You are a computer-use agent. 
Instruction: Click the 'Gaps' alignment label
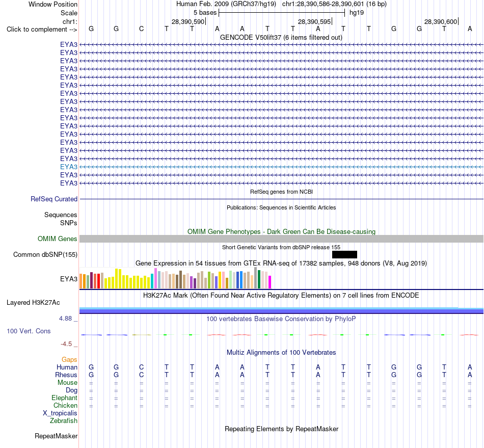69,359
